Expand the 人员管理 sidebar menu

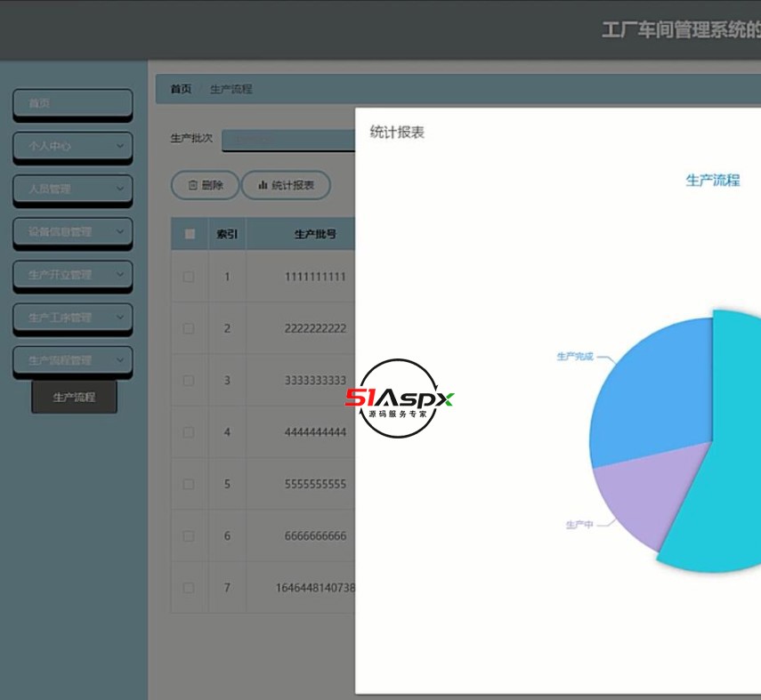[x=72, y=189]
